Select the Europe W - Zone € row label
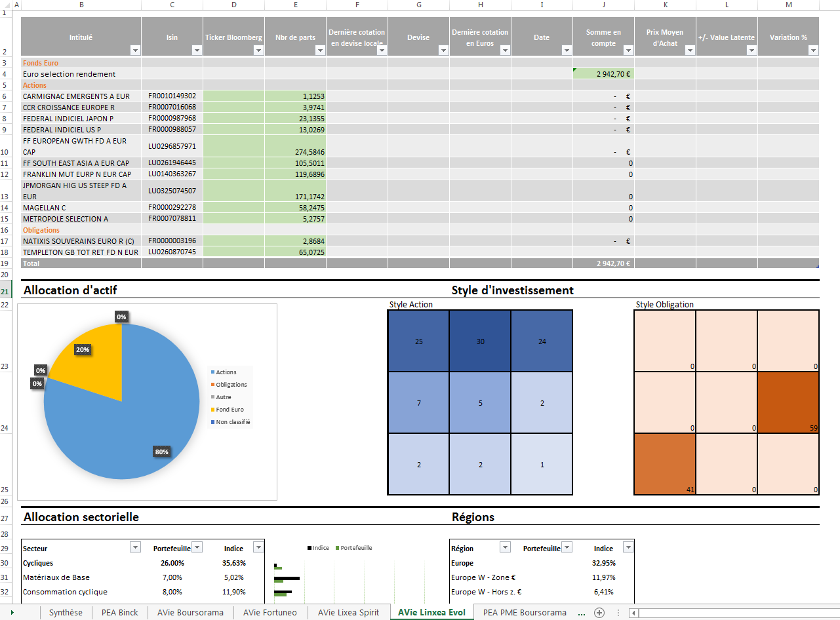840x620 pixels. click(483, 577)
